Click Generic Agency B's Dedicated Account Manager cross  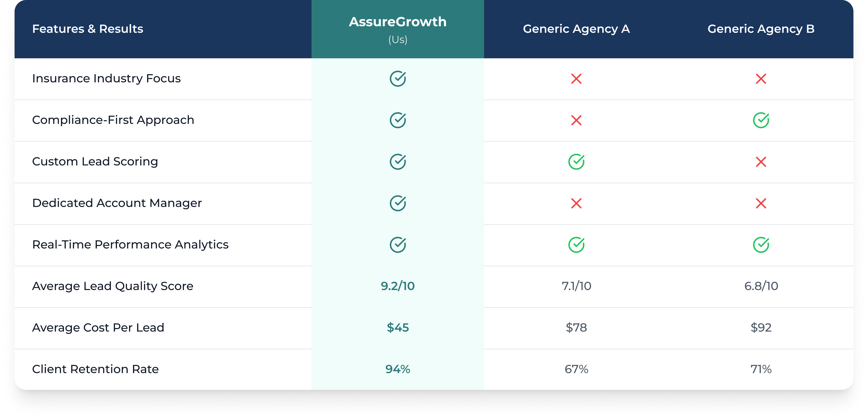(761, 203)
